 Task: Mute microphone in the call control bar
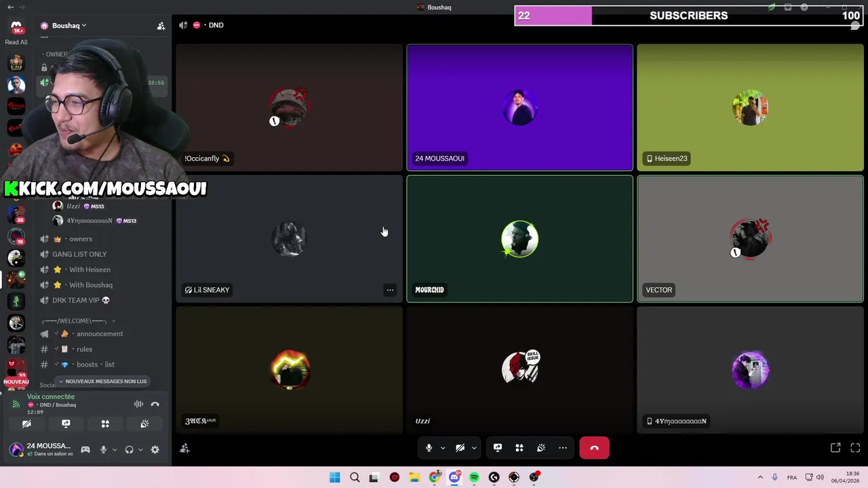click(x=429, y=448)
